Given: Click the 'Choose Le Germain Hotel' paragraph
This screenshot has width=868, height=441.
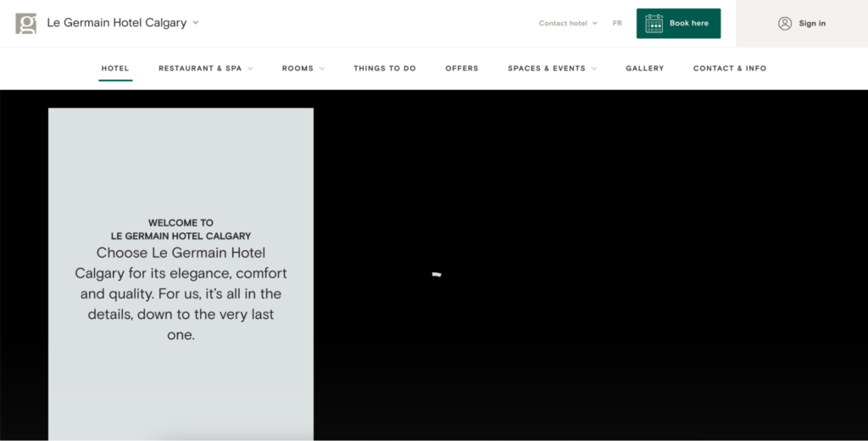Looking at the screenshot, I should tap(181, 293).
